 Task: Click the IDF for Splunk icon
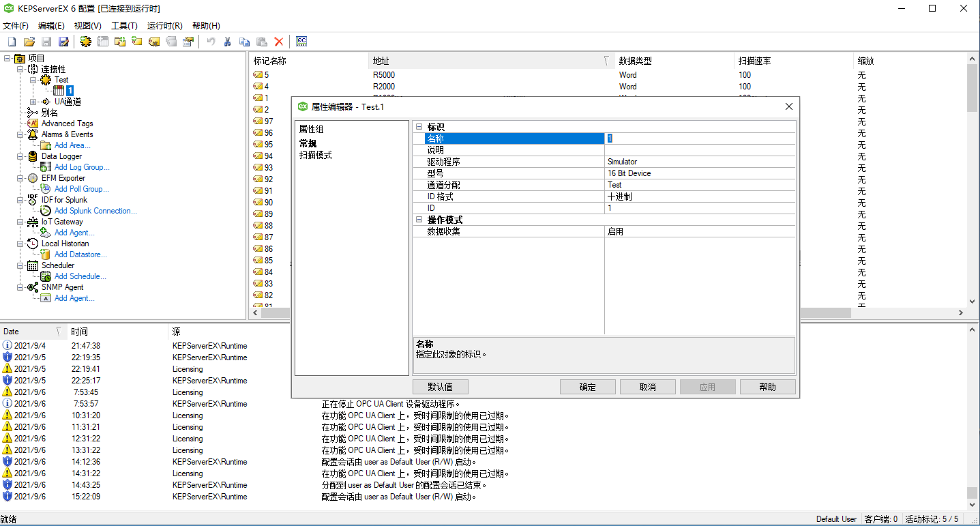coord(33,200)
